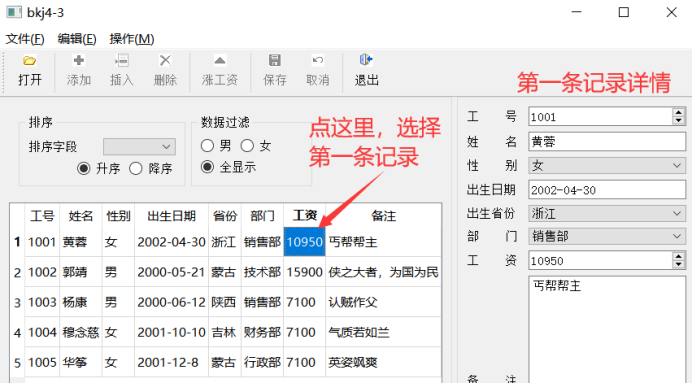Click the 添加 (Add) toolbar icon

[79, 61]
